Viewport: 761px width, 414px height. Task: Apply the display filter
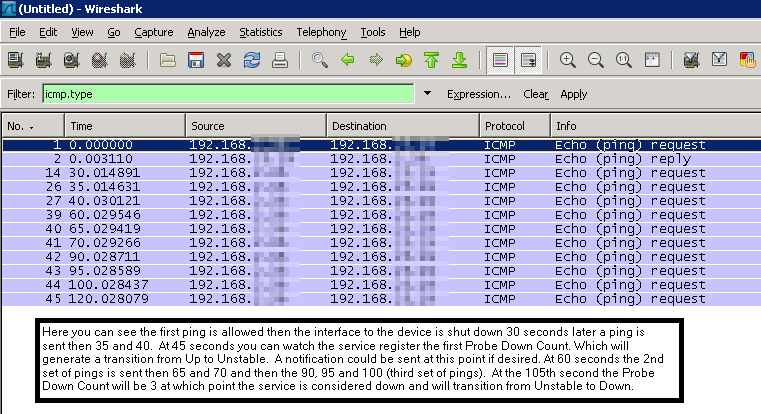[574, 94]
